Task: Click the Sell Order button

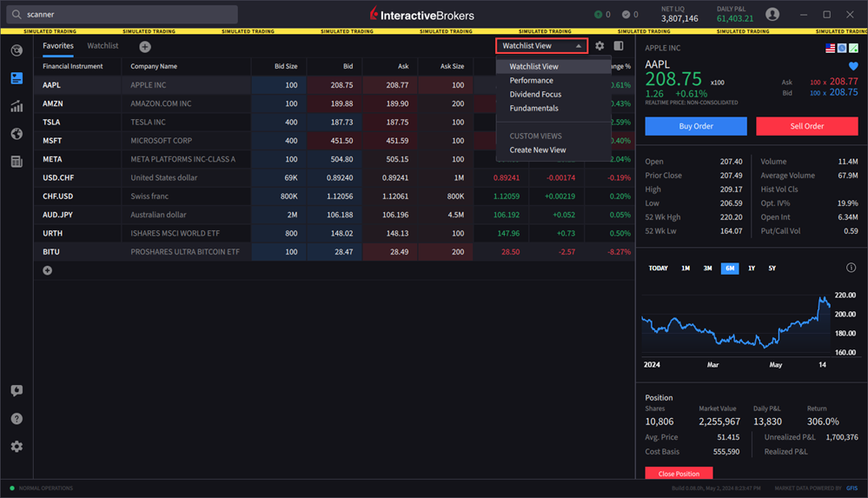Action: pyautogui.click(x=807, y=126)
